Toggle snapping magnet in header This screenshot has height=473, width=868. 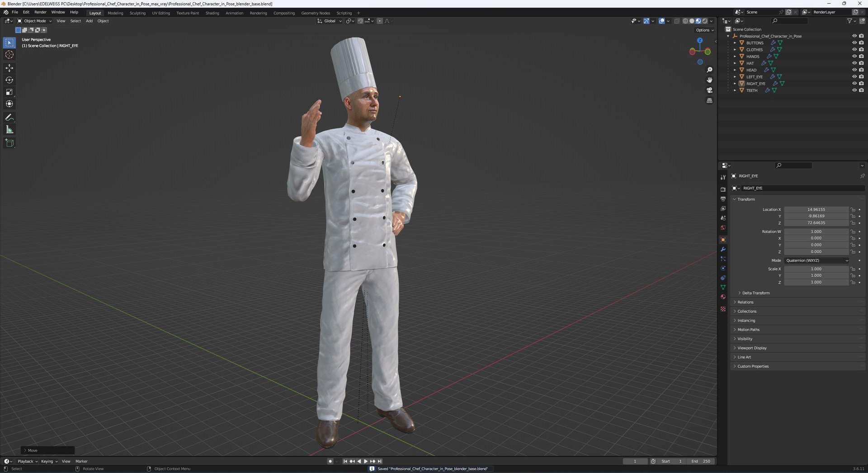click(360, 21)
